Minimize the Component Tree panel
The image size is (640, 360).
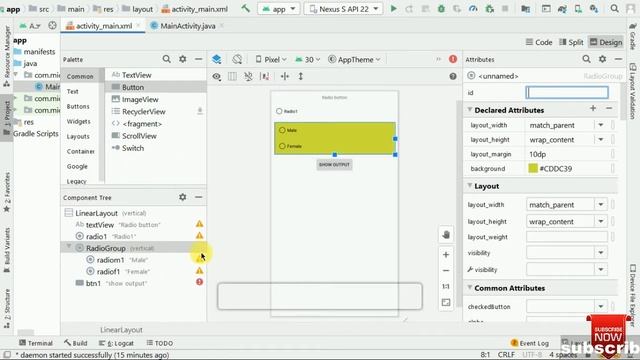(x=198, y=197)
